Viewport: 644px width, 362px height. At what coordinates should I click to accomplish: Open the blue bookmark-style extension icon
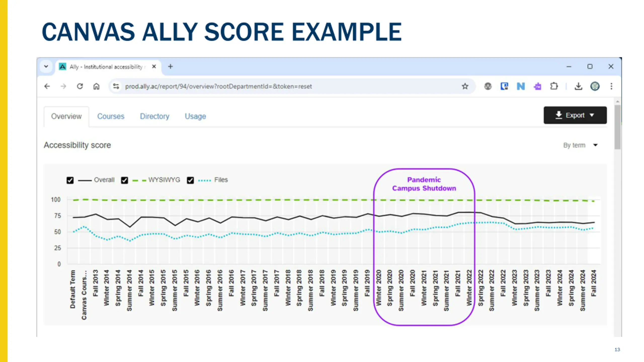pyautogui.click(x=504, y=86)
